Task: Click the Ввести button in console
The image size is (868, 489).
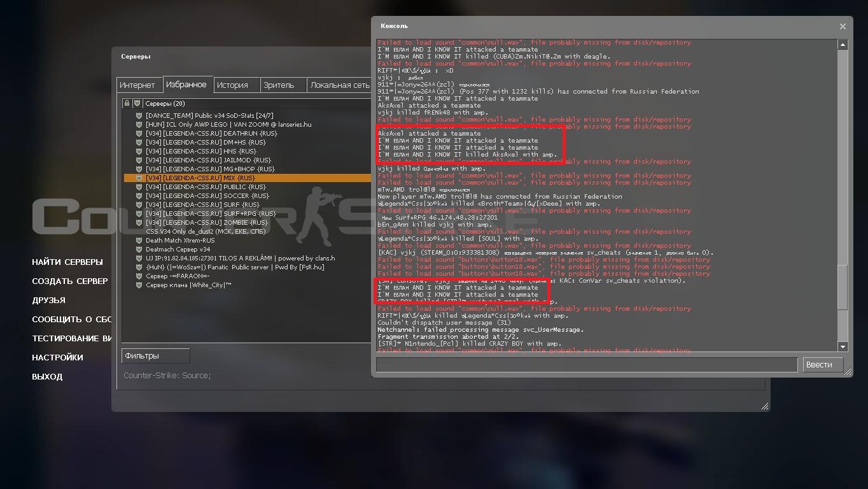Action: click(x=823, y=365)
